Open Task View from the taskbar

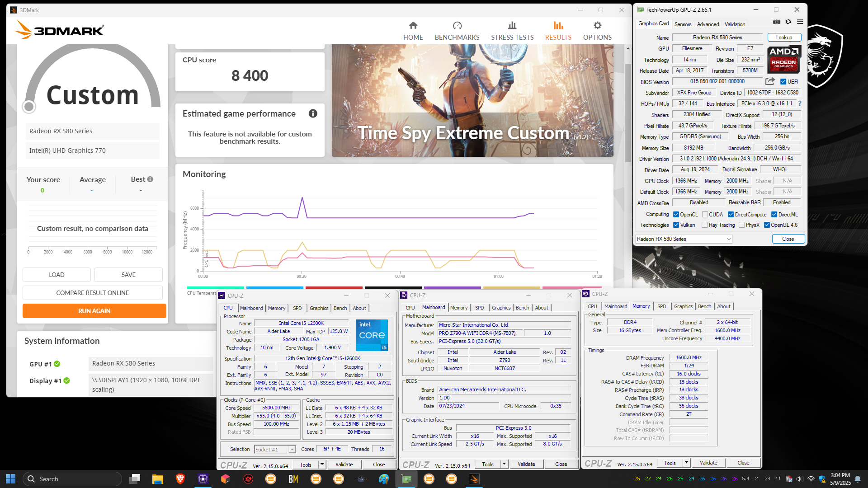pos(135,479)
